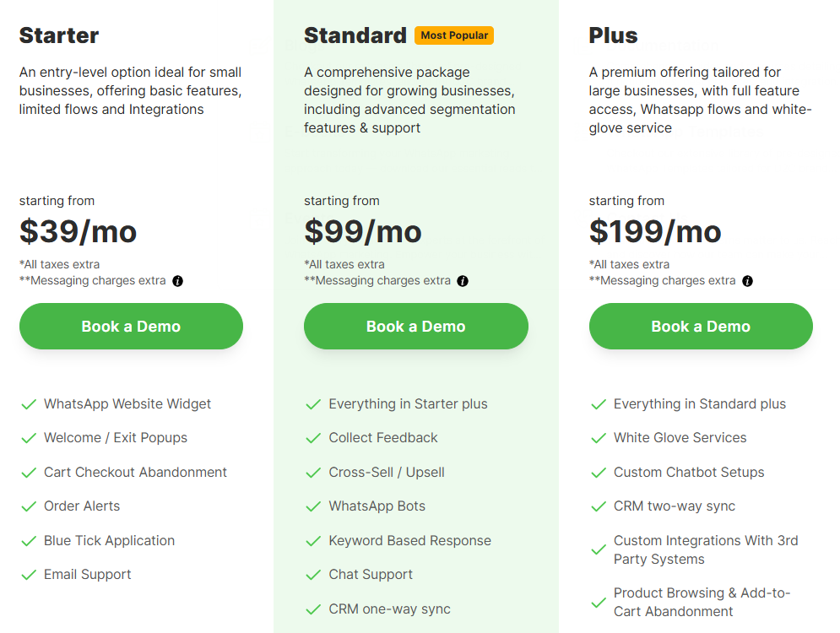Click the checkmark beside WhatsApp Website Widget
Screen dimensions: 840x633
[x=27, y=403]
